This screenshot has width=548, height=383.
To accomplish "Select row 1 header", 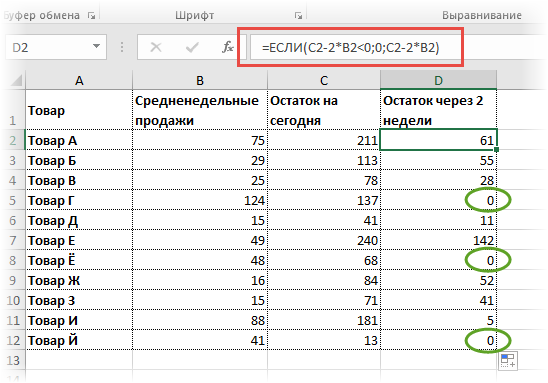I will 13,110.
